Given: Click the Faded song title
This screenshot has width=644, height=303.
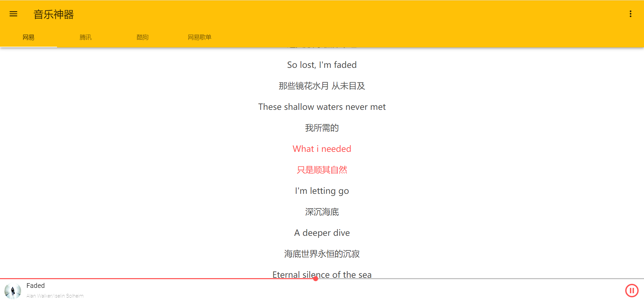Looking at the screenshot, I should click(36, 286).
